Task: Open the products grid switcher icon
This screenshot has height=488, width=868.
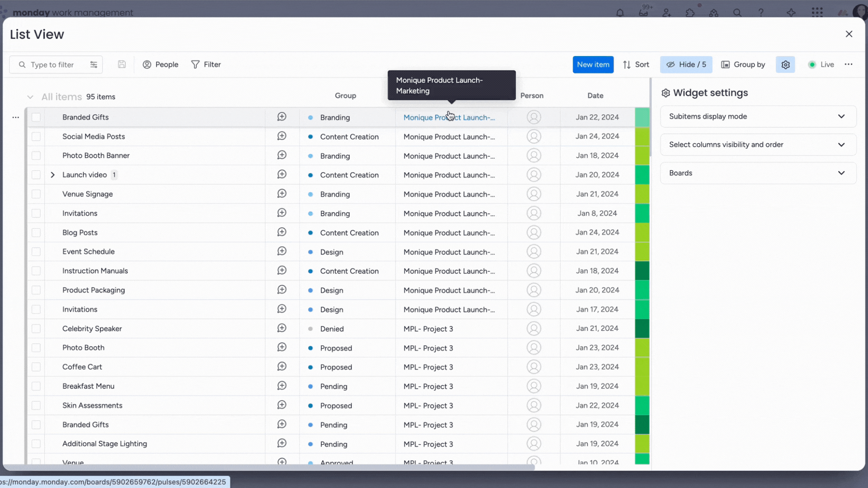Action: coord(817,12)
